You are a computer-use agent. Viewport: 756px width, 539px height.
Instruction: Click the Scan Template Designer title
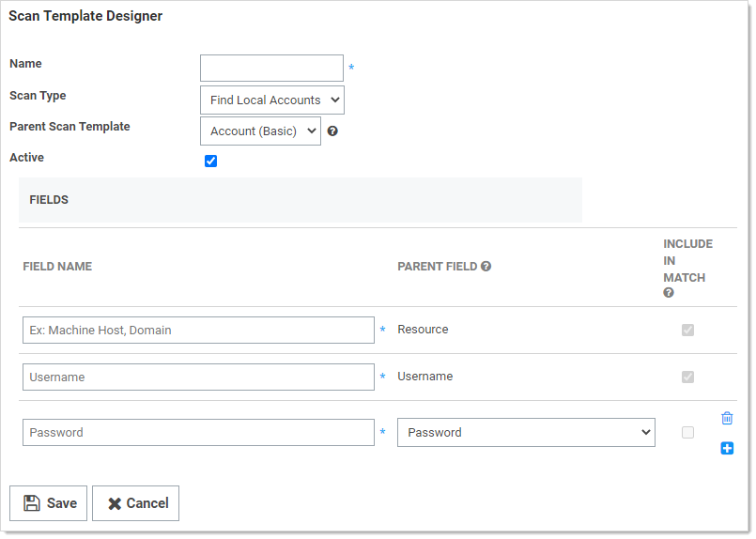85,17
